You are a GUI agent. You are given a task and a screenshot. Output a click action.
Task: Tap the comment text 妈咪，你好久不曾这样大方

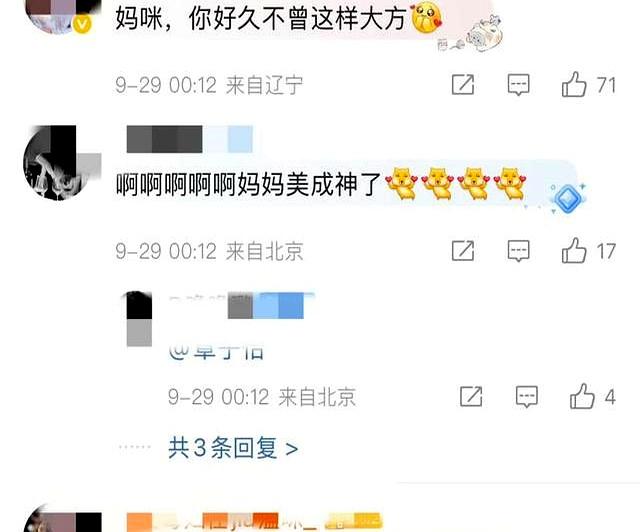tap(261, 18)
